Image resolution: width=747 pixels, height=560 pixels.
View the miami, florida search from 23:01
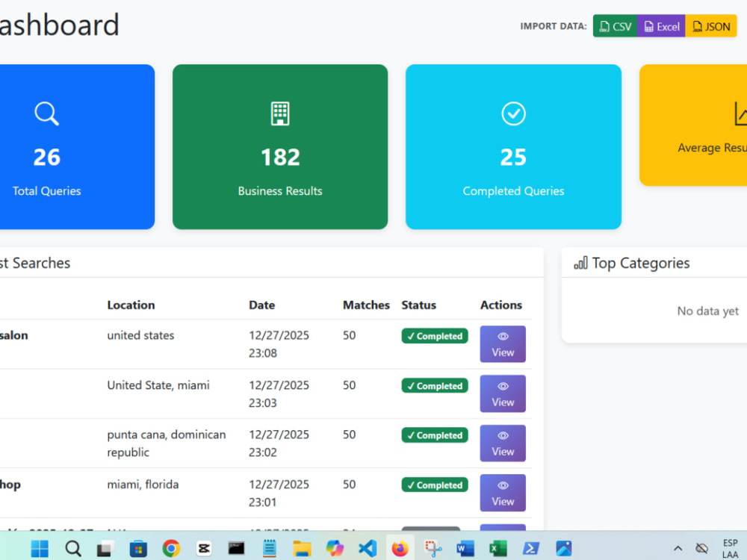[x=503, y=493]
